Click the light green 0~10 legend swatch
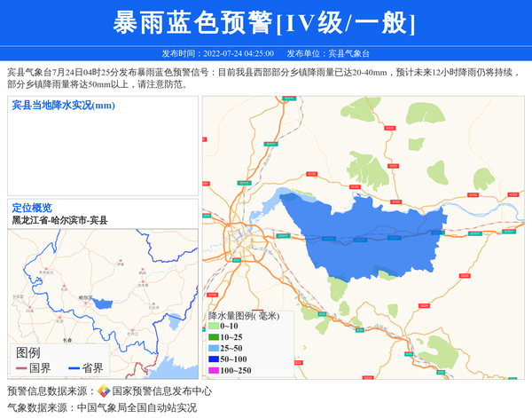The image size is (532, 418). (x=214, y=327)
